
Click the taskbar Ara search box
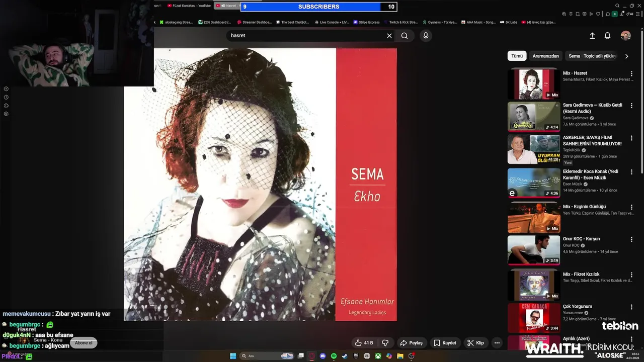pyautogui.click(x=267, y=356)
